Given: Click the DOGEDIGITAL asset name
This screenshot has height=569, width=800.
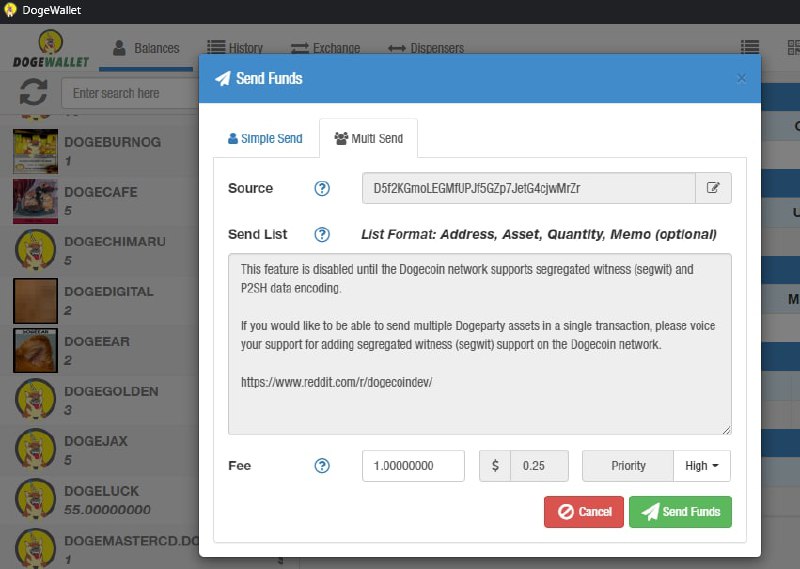Looking at the screenshot, I should 109,291.
